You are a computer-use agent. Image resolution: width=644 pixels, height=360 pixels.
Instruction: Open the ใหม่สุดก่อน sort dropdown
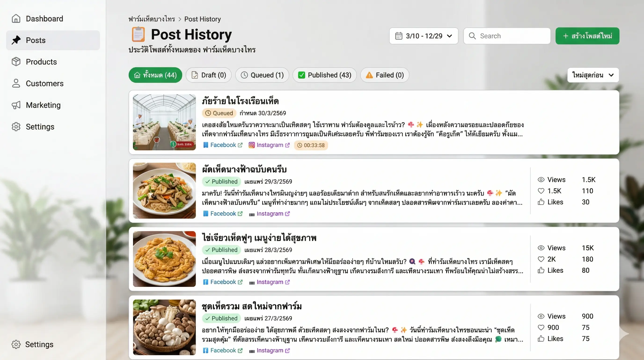pyautogui.click(x=593, y=75)
